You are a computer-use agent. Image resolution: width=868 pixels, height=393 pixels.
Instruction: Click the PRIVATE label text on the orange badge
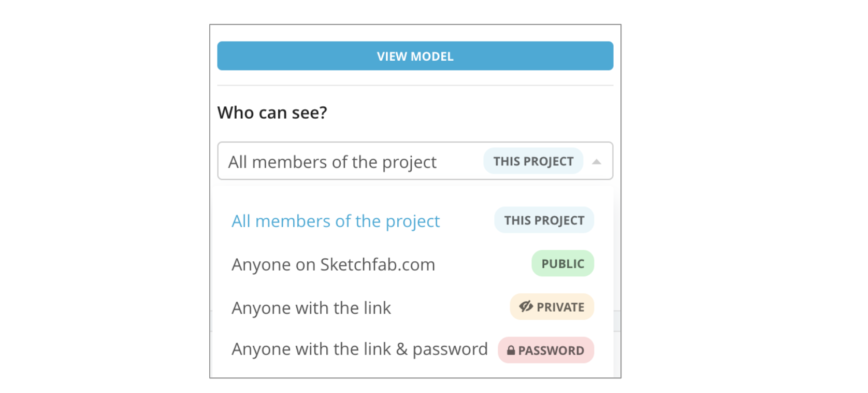click(x=560, y=307)
